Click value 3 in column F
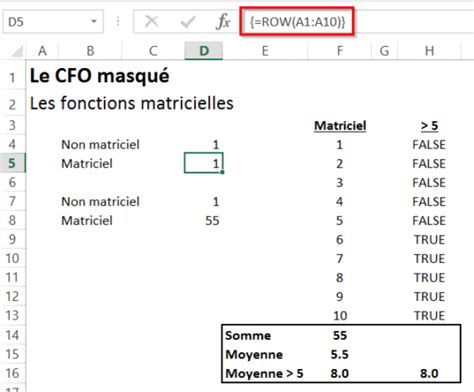 tap(339, 183)
